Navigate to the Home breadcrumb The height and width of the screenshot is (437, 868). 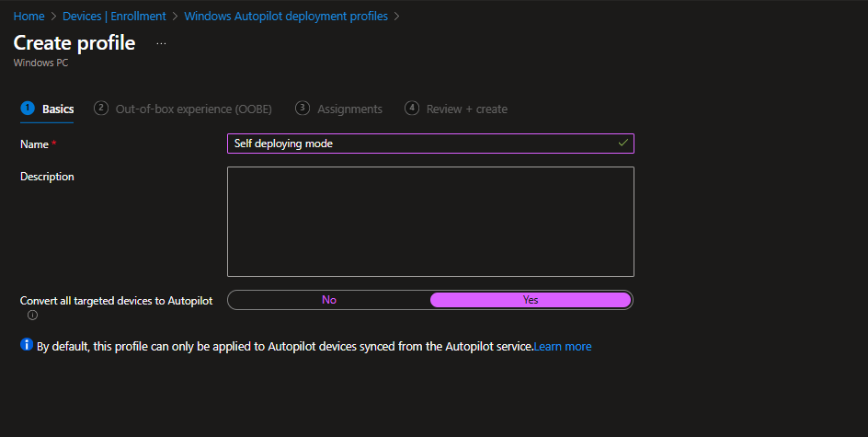point(29,17)
